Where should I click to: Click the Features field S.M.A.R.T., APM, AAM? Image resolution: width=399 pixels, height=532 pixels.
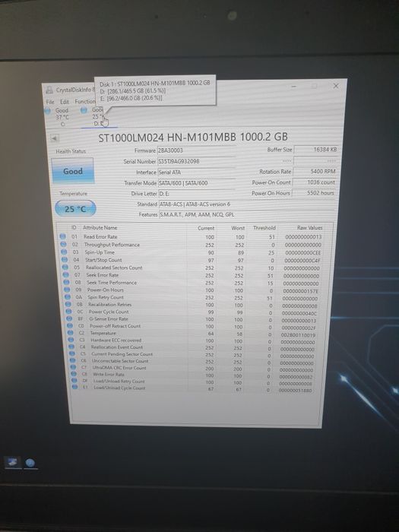pyautogui.click(x=248, y=214)
